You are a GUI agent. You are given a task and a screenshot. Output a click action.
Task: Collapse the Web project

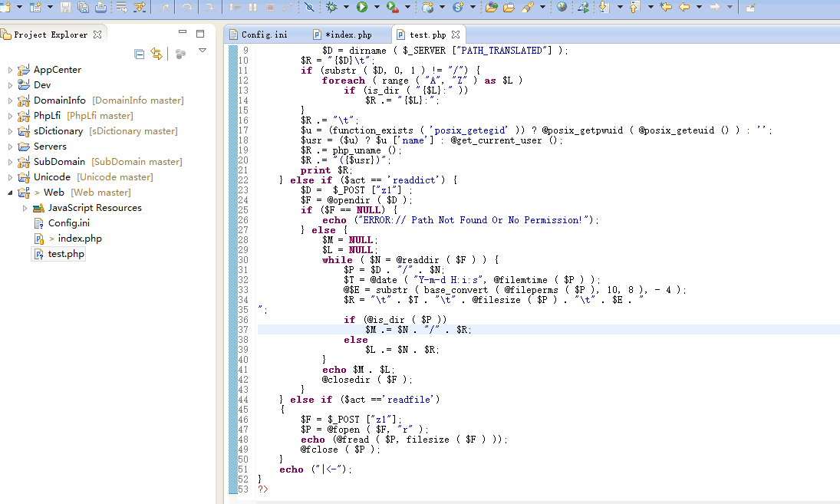[10, 193]
